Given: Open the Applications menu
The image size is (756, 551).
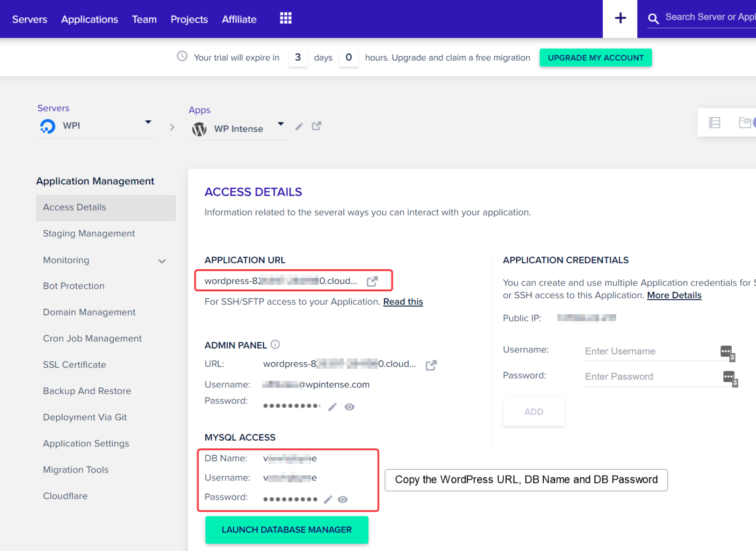Looking at the screenshot, I should (90, 19).
